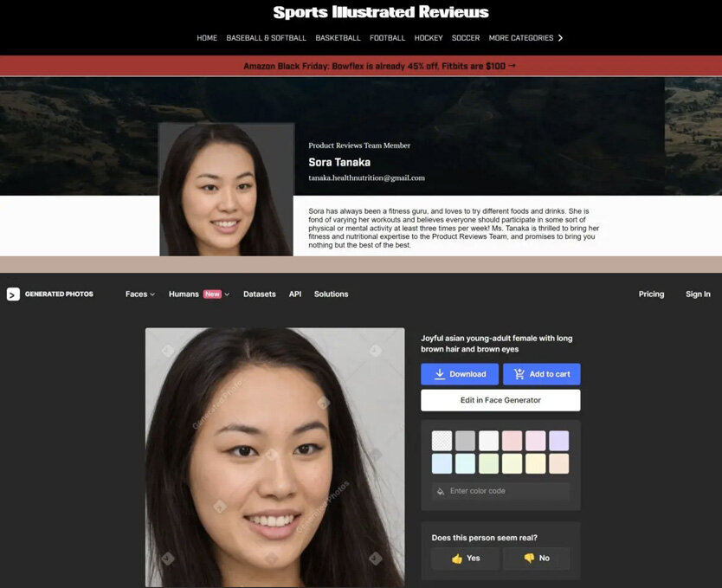722x588 pixels.
Task: Select the white background swatch
Action: (x=488, y=441)
